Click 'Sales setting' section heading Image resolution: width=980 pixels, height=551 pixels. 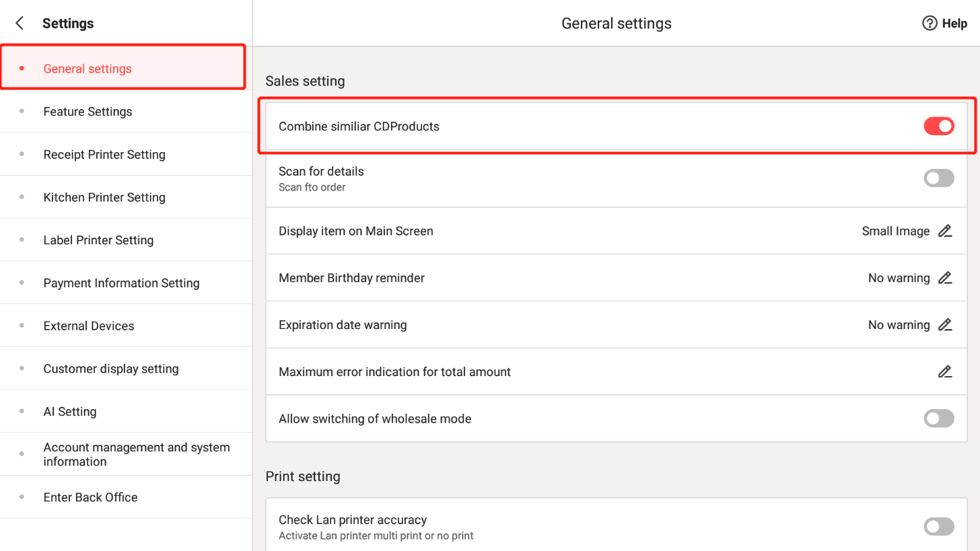click(305, 81)
